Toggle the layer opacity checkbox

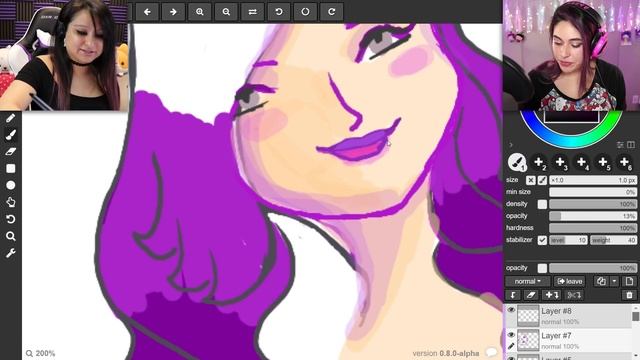[x=542, y=268]
